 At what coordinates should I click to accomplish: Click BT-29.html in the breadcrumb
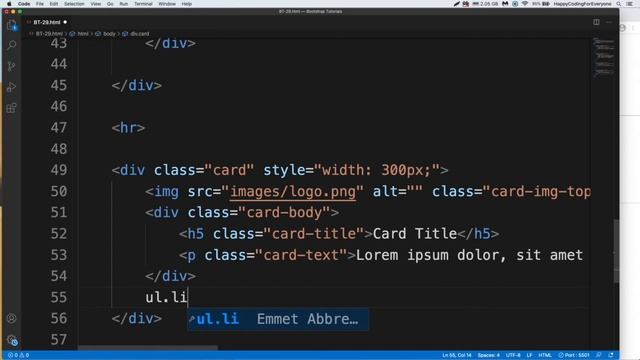pyautogui.click(x=49, y=34)
